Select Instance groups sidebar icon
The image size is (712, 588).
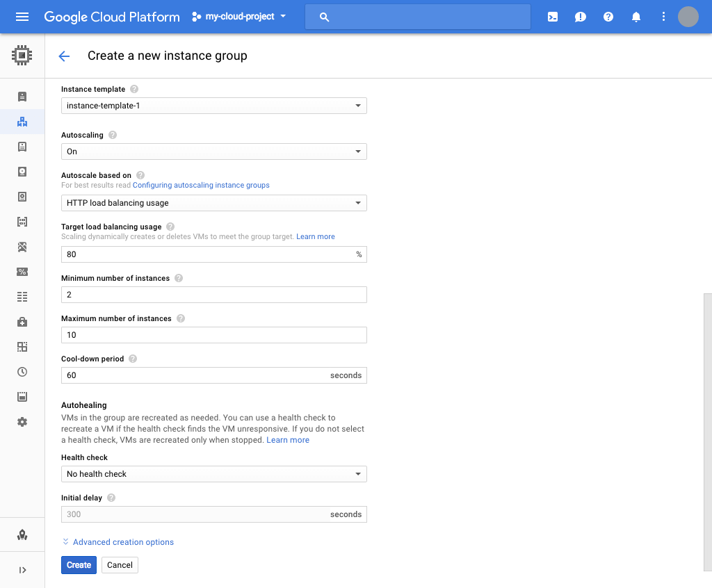tap(22, 122)
